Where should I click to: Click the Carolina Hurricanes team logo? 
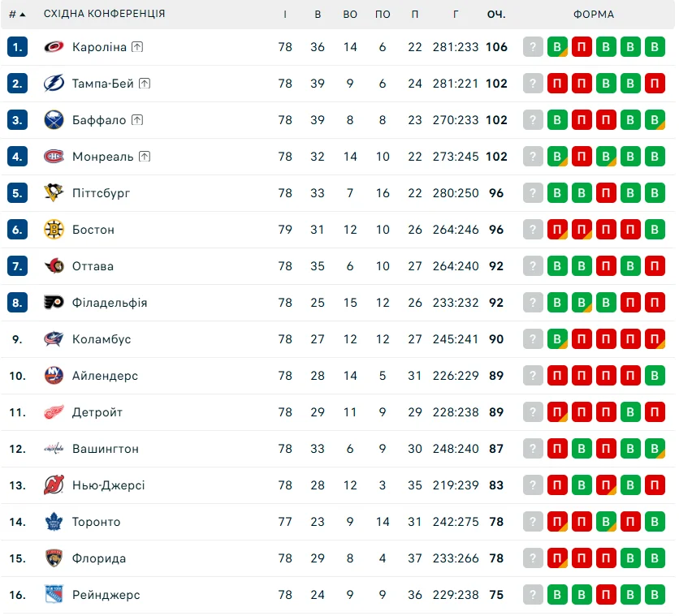tap(54, 47)
